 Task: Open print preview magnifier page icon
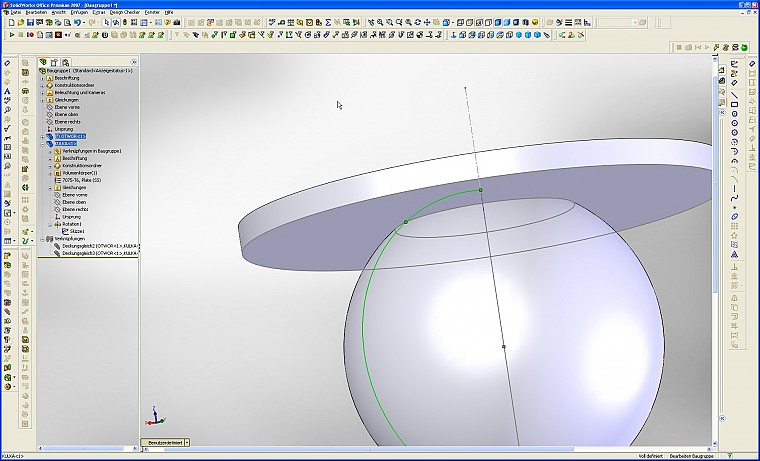(67, 22)
